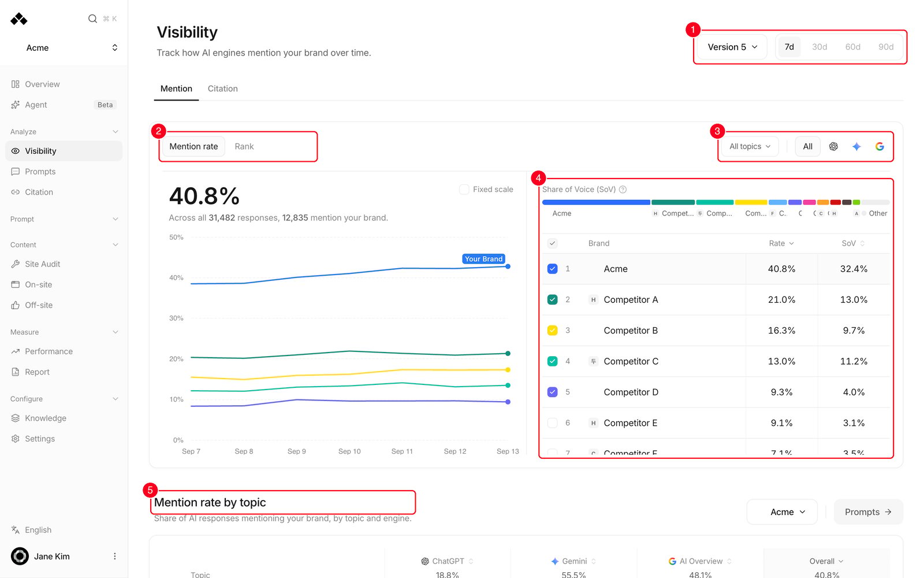Click the language translate icon beside English
The width and height of the screenshot is (924, 578).
point(16,530)
